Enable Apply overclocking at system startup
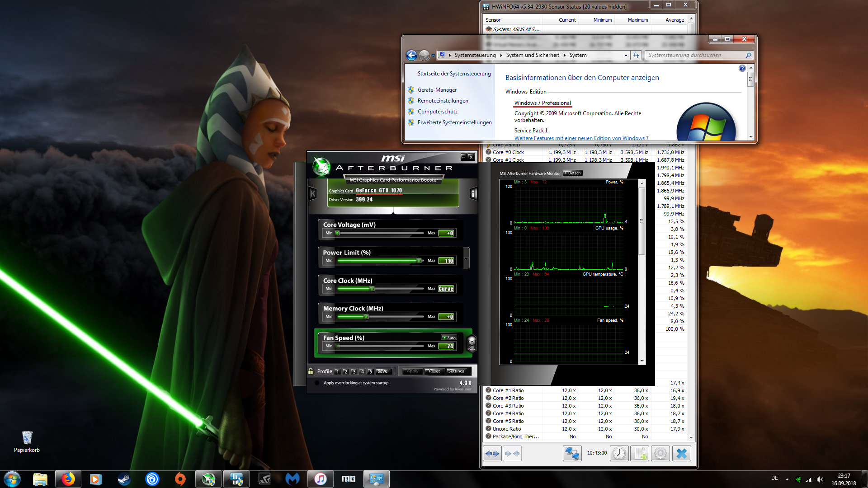 coord(317,383)
